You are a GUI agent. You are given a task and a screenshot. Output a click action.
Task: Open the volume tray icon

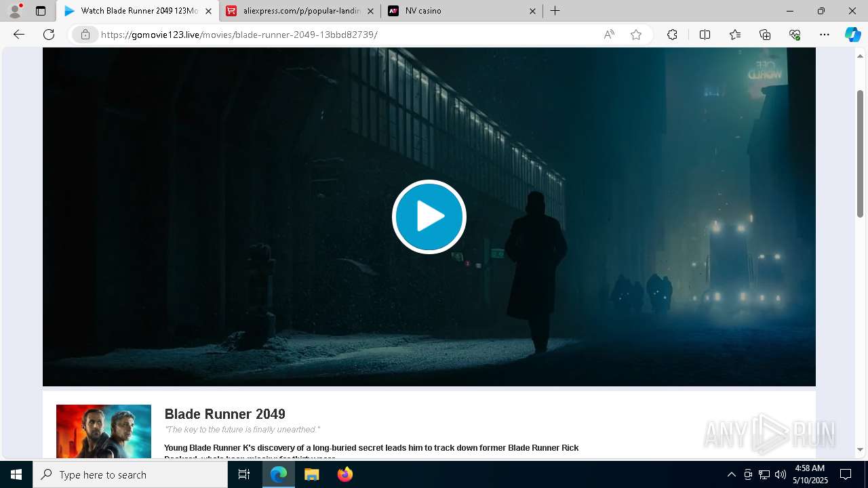[781, 474]
